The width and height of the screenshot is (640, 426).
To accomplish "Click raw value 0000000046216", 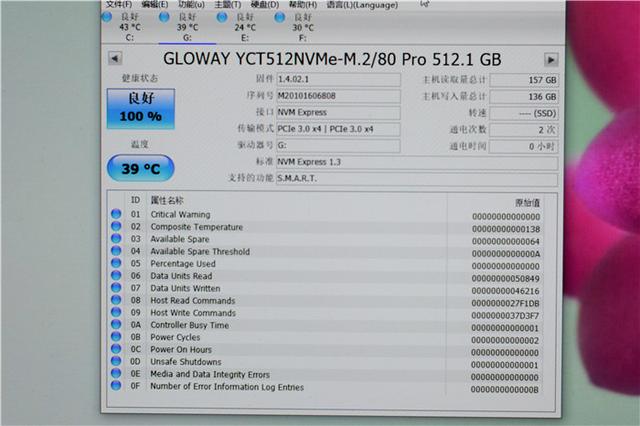I will coord(506,291).
